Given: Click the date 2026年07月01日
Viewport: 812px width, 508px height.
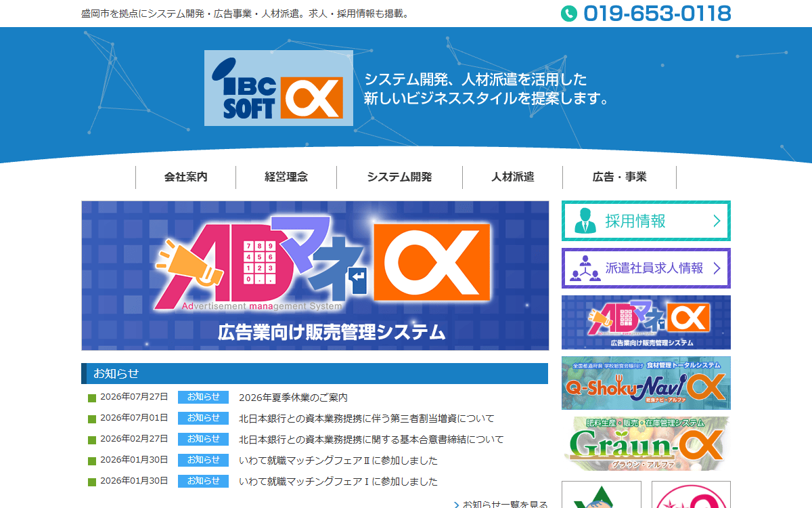Looking at the screenshot, I should (x=134, y=418).
